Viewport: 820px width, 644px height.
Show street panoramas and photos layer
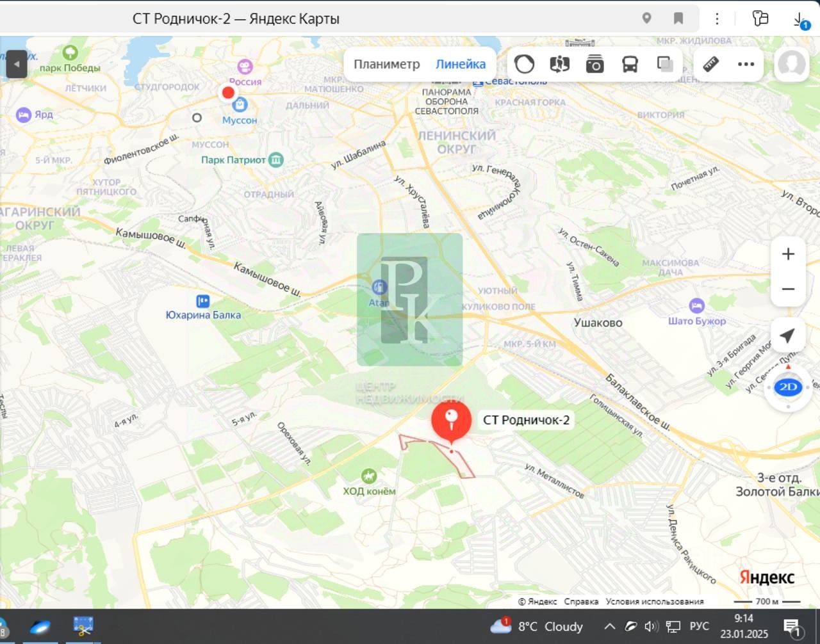pyautogui.click(x=594, y=64)
